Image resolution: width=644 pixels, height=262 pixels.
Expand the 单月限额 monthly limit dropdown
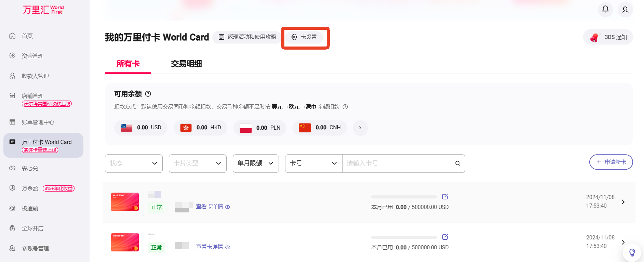256,163
